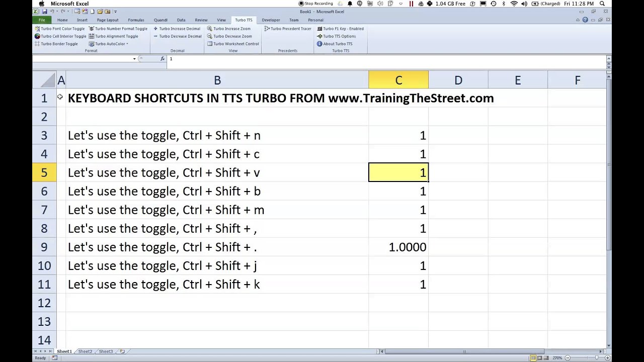Switch to the Home tab
Viewport: 644px width, 362px height.
62,20
